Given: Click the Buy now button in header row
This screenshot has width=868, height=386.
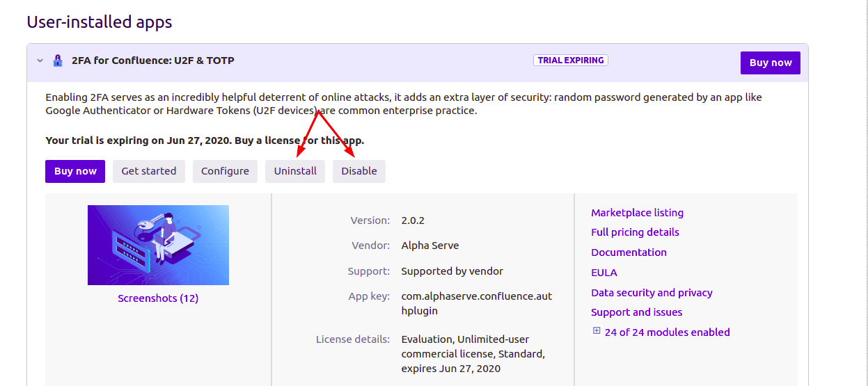Looking at the screenshot, I should tap(771, 63).
